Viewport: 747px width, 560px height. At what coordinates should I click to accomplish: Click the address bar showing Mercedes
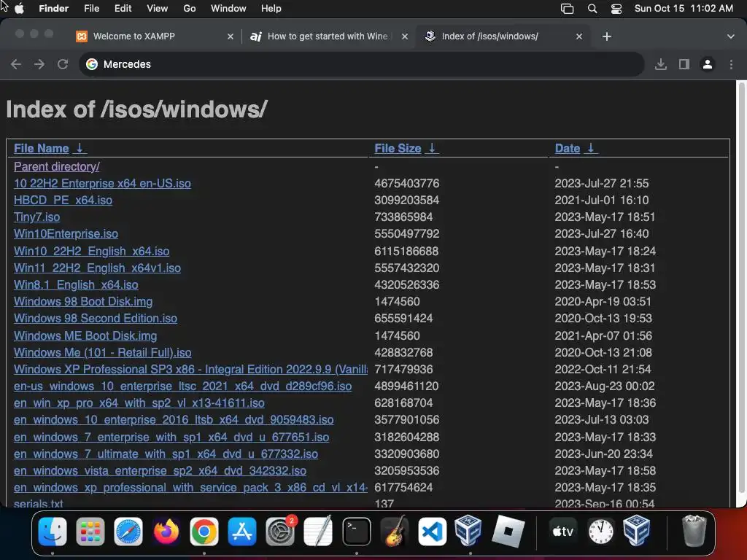[362, 64]
